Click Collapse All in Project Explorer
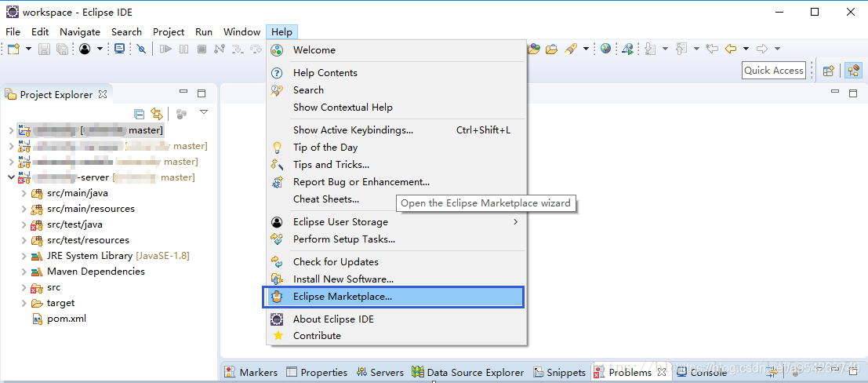Viewport: 868px width, 383px height. (x=140, y=114)
